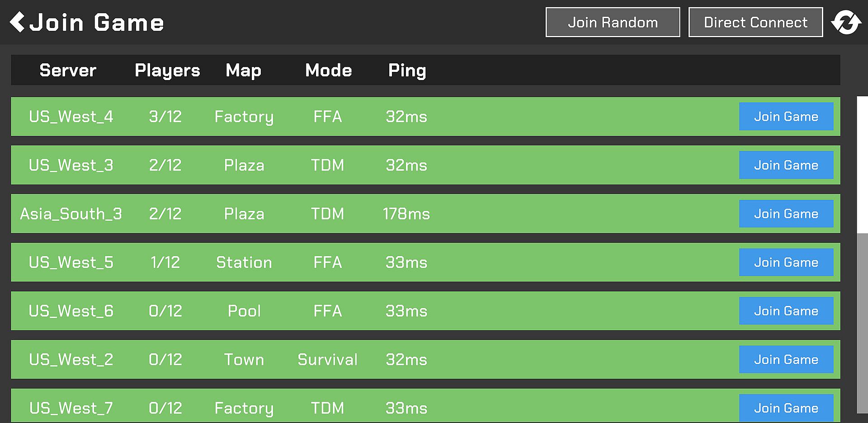The width and height of the screenshot is (868, 423).
Task: Join the US_West_3 server
Action: point(786,165)
